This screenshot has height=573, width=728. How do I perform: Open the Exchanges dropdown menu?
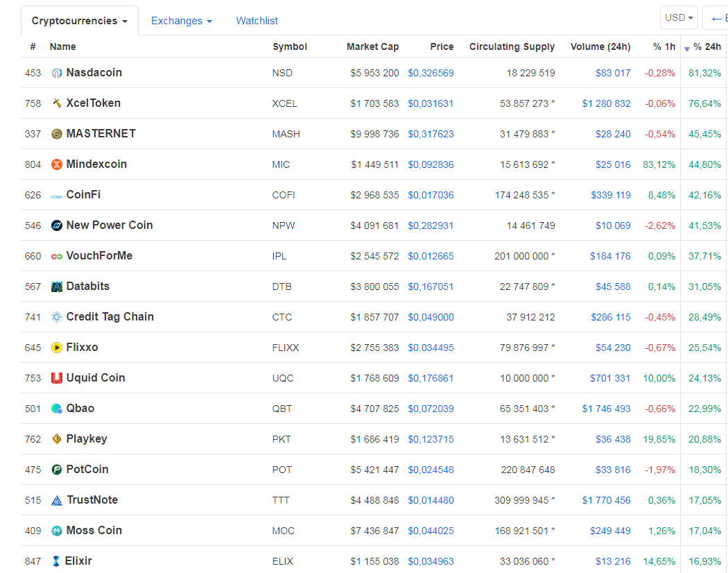pos(182,21)
